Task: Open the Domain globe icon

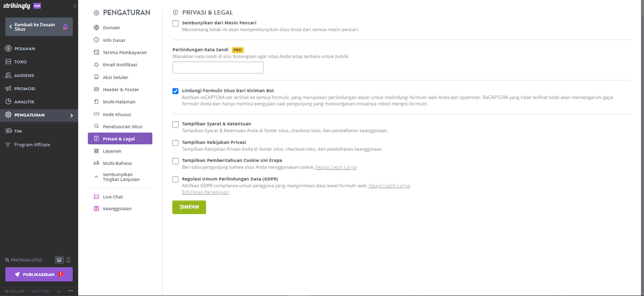Action: tap(96, 27)
